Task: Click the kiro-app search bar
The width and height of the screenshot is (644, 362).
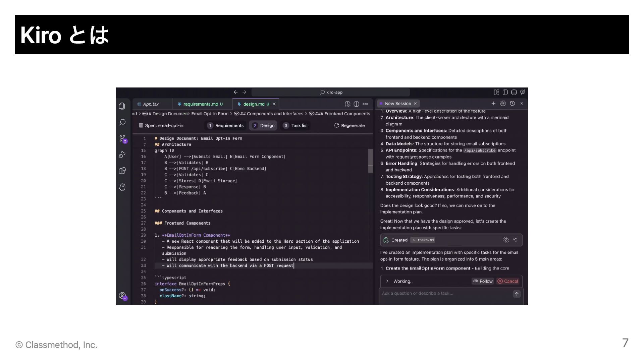Action: coord(331,92)
